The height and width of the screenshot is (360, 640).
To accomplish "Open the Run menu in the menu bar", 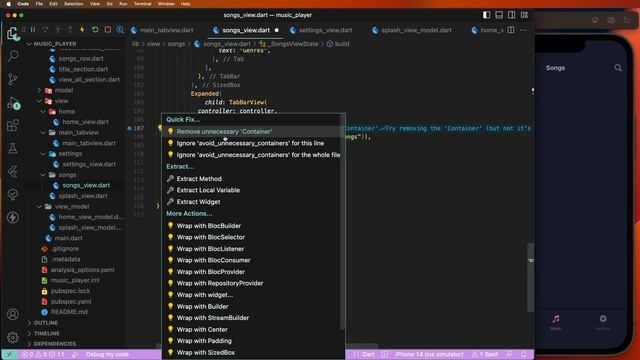I will [x=123, y=4].
